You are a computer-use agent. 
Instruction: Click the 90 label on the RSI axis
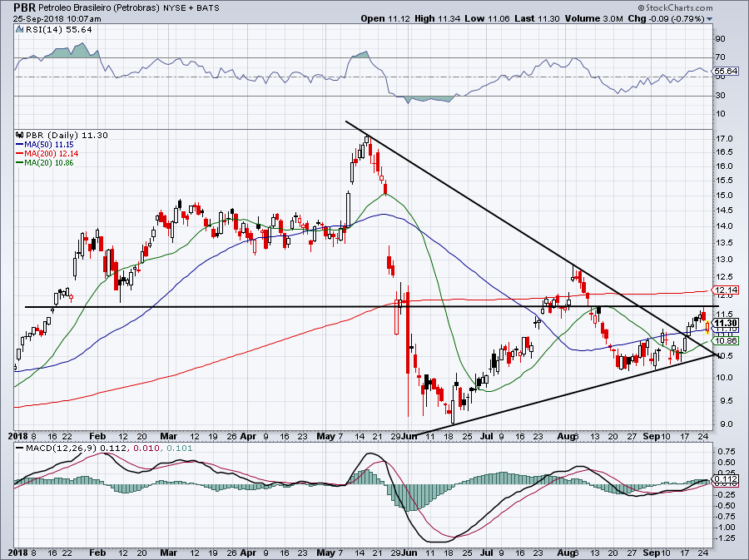[x=721, y=38]
